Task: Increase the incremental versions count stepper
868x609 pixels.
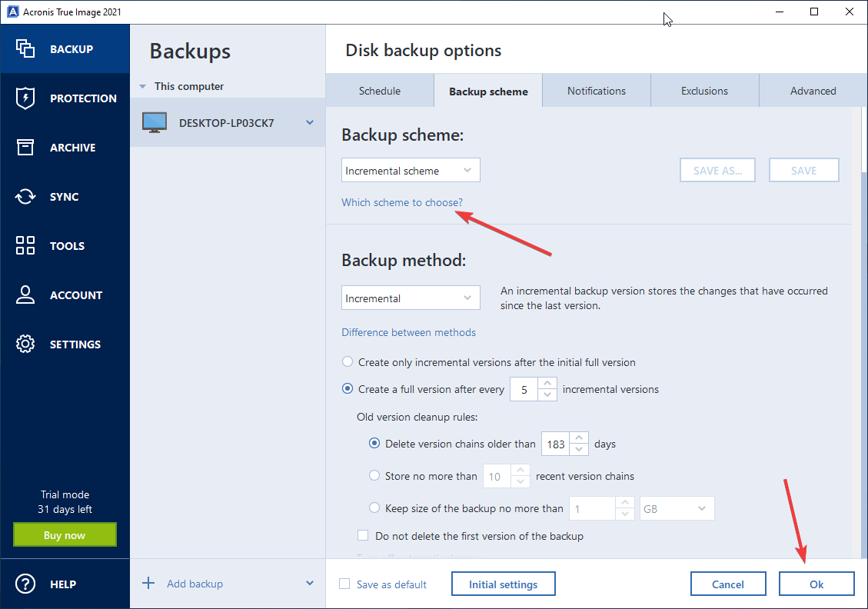Action: pos(547,384)
